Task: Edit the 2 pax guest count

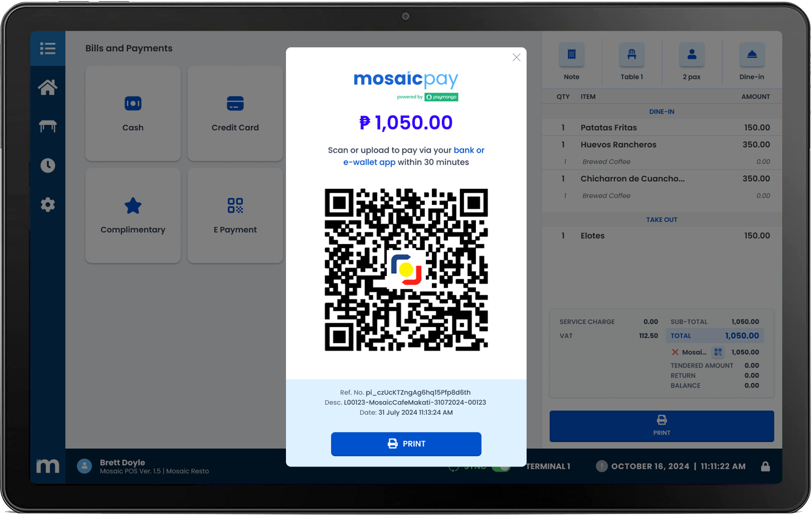Action: point(692,61)
